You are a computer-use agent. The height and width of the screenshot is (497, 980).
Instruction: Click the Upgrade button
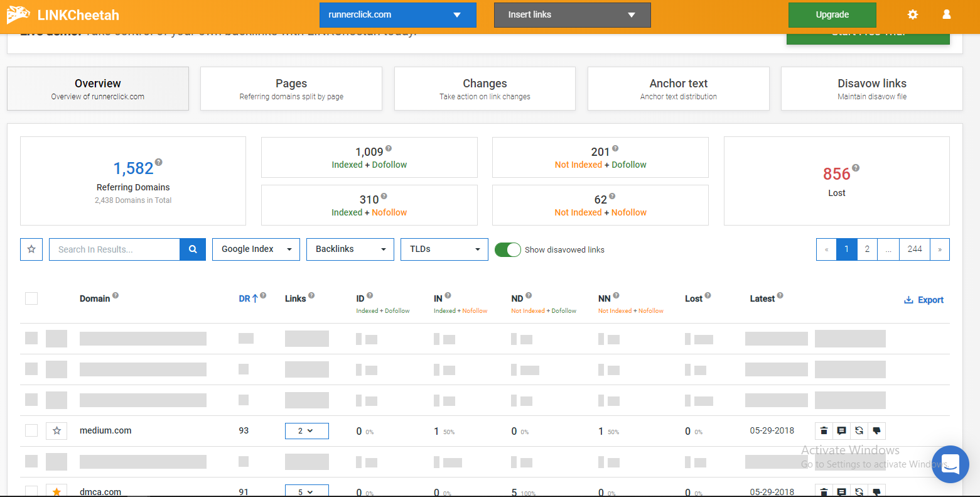[832, 15]
